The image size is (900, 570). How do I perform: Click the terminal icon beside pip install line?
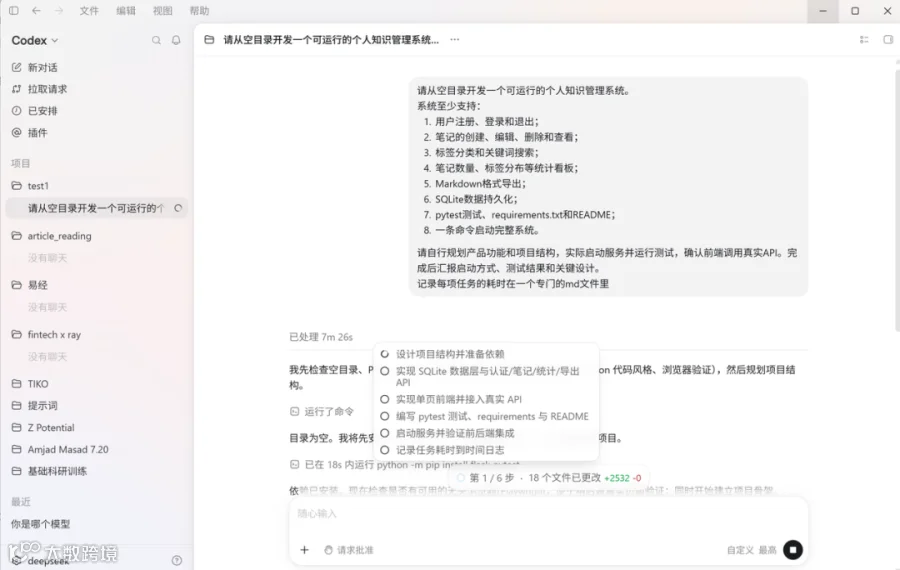coord(294,464)
